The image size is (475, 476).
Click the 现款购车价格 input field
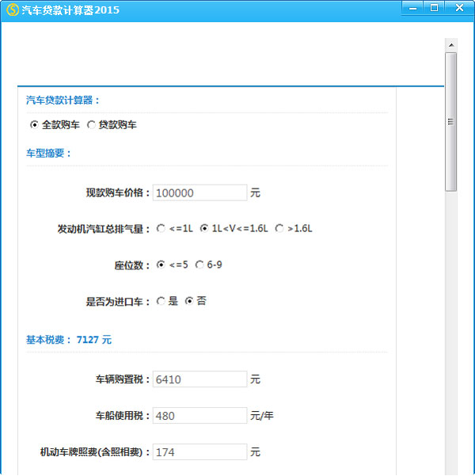point(199,192)
